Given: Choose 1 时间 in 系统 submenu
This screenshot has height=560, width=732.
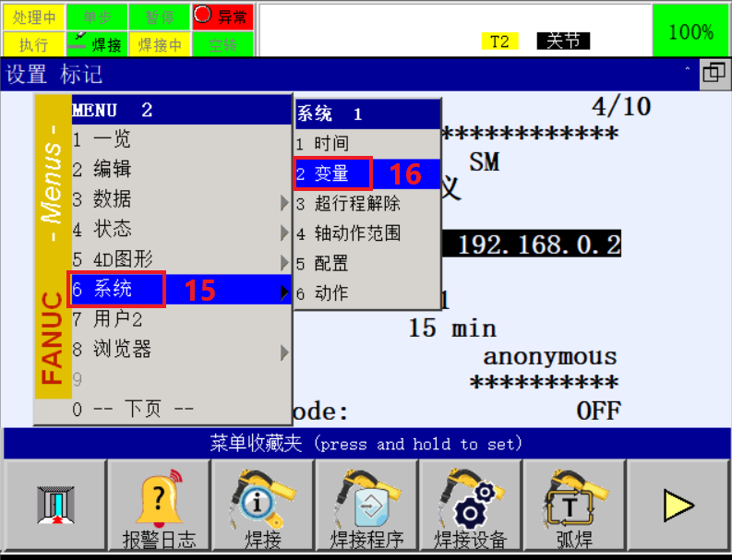Looking at the screenshot, I should pos(368,143).
